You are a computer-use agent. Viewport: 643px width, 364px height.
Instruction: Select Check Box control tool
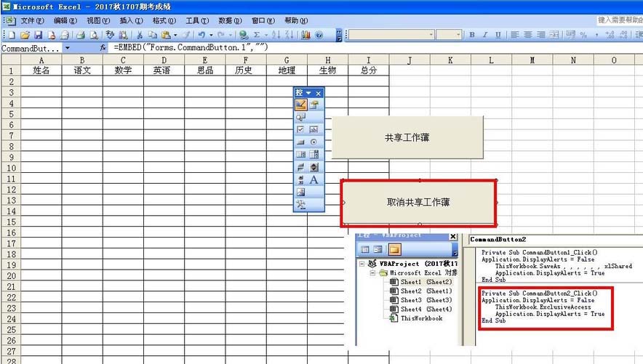(x=300, y=130)
